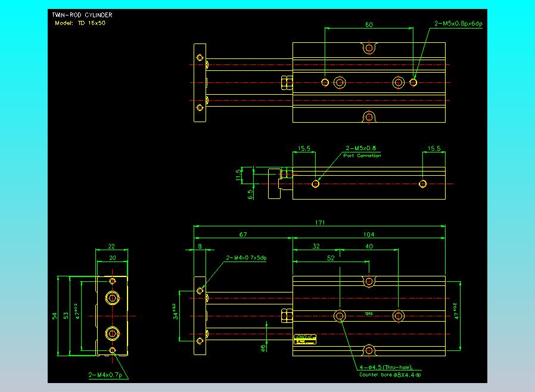Image resolution: width=535 pixels, height=392 pixels.
Task: Click the yellow nameplate label on the cylinder body
Action: 305,340
